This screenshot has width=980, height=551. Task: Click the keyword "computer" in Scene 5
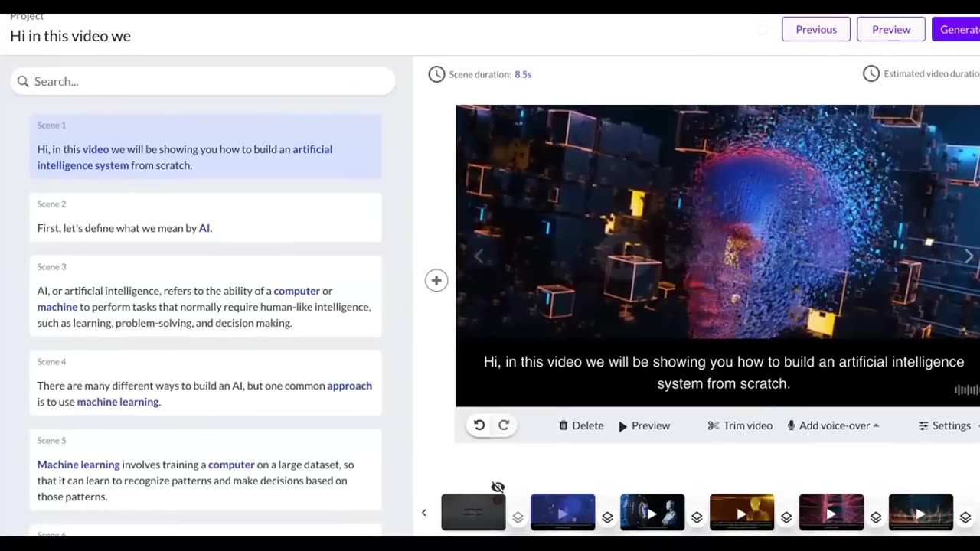click(231, 465)
